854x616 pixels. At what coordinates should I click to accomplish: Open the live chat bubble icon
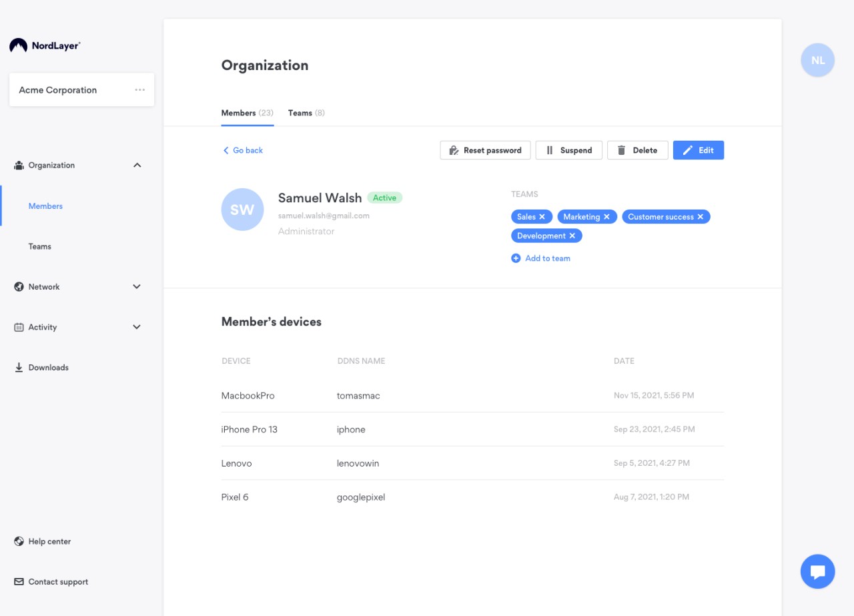pos(817,571)
